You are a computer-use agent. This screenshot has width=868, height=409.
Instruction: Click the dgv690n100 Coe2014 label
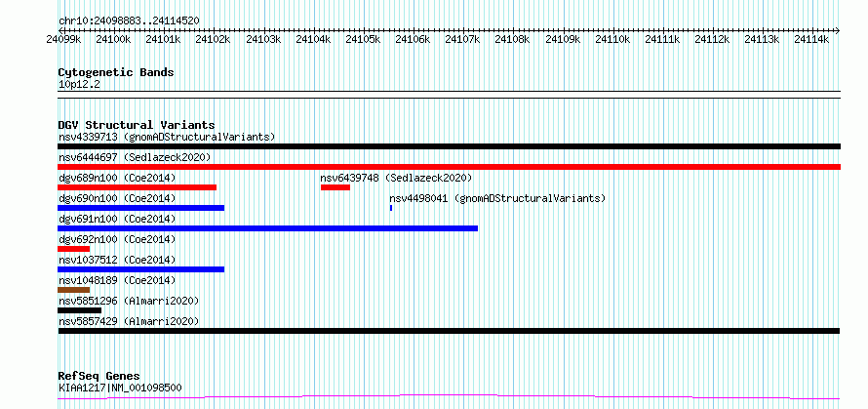tap(117, 198)
